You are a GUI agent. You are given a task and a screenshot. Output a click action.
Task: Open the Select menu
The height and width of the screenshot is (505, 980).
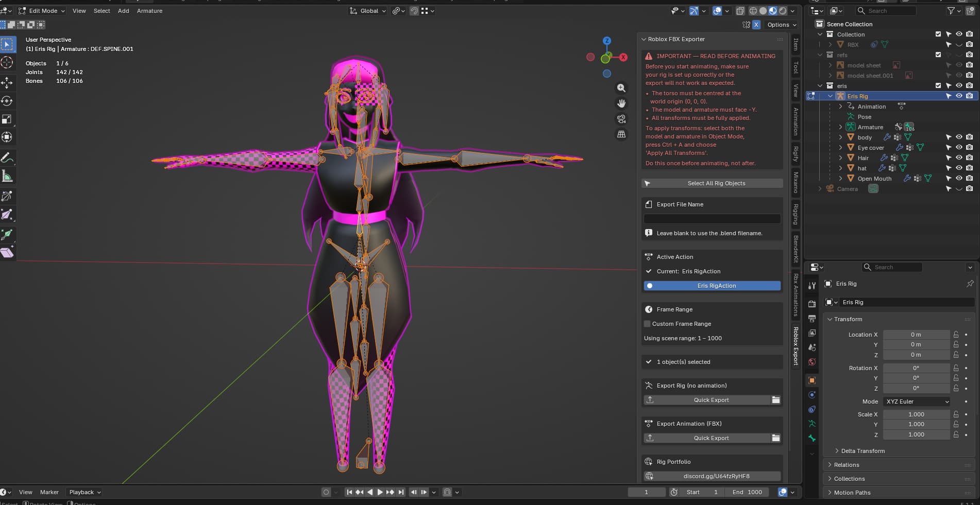pyautogui.click(x=102, y=11)
